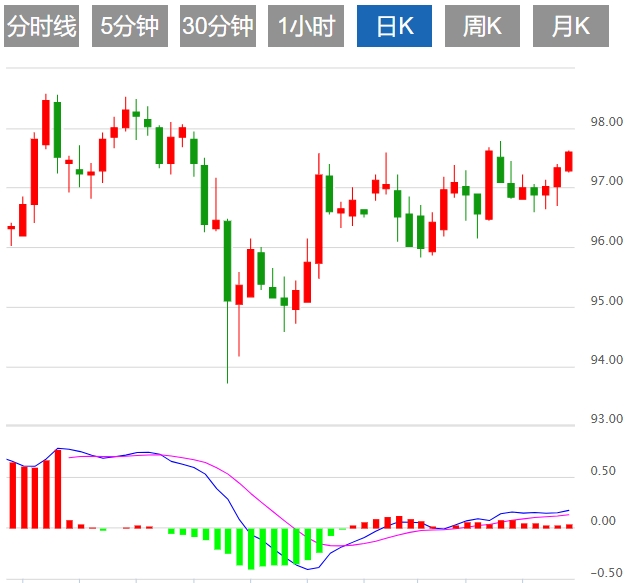Click the 95.00 price axis label

[607, 301]
